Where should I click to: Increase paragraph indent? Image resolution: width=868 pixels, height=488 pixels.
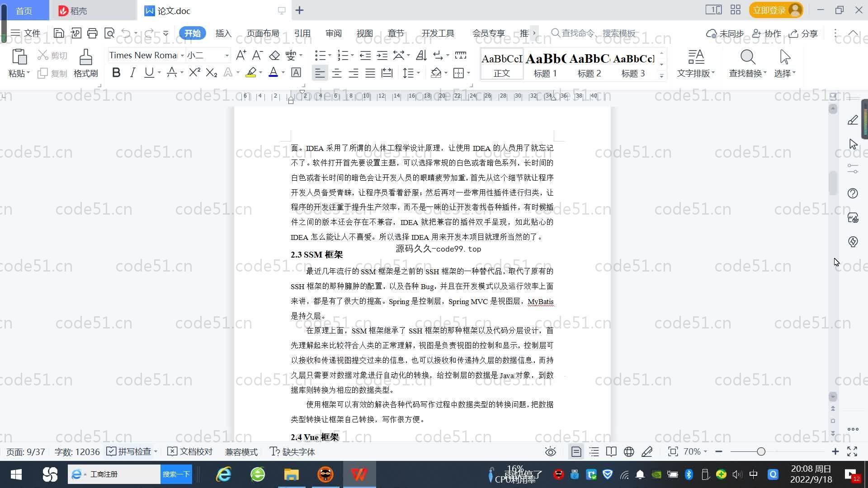pyautogui.click(x=382, y=55)
